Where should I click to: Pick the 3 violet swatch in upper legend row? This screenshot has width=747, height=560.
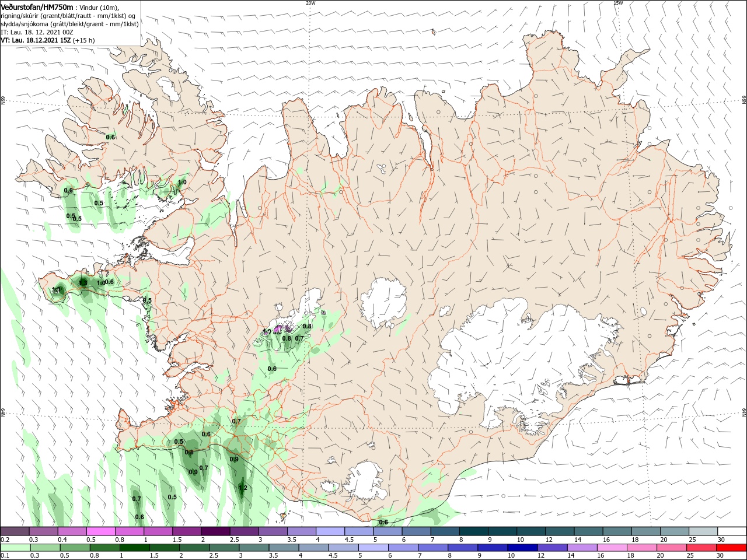point(273,531)
